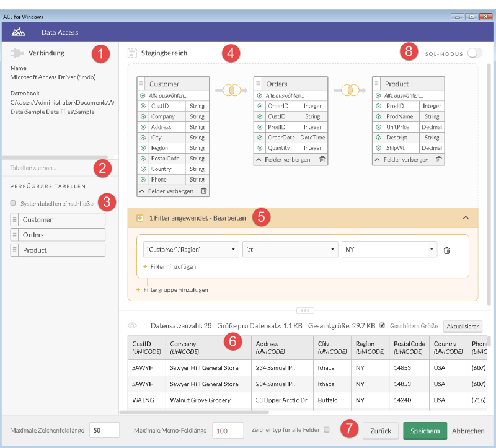The image size is (496, 448).
Task: Delete the Customer table from staging area
Action: tap(203, 191)
